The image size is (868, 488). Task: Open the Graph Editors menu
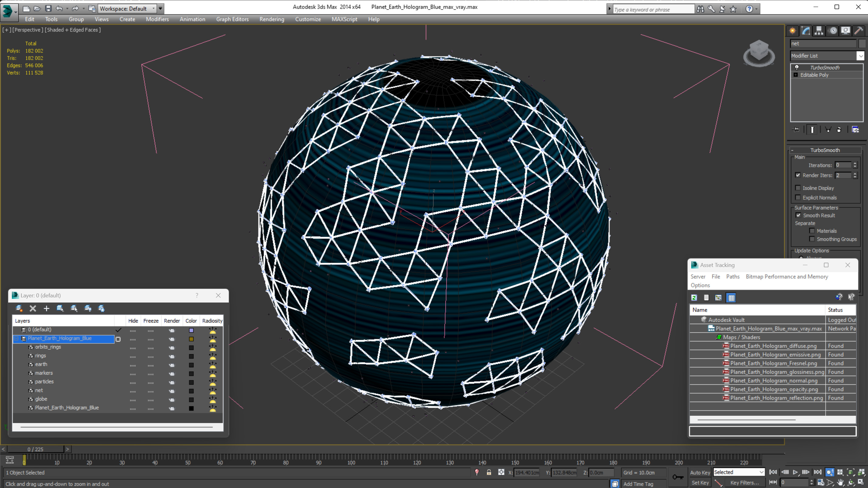[232, 19]
